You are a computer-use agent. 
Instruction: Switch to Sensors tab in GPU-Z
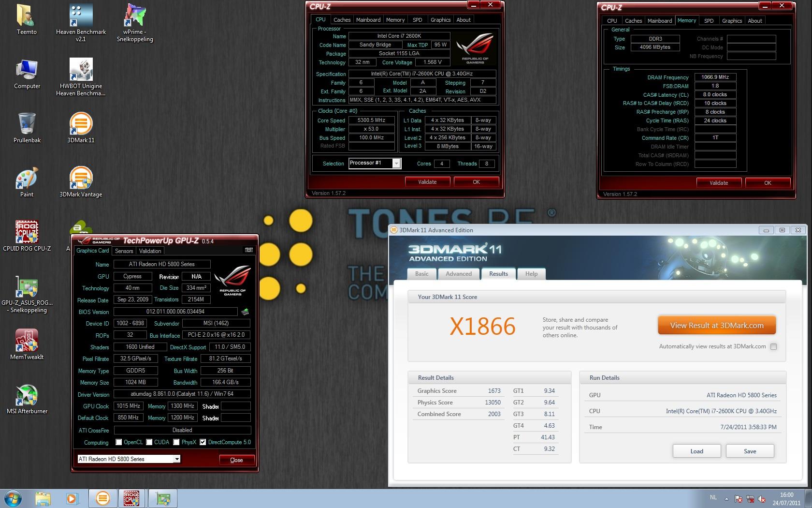(124, 251)
